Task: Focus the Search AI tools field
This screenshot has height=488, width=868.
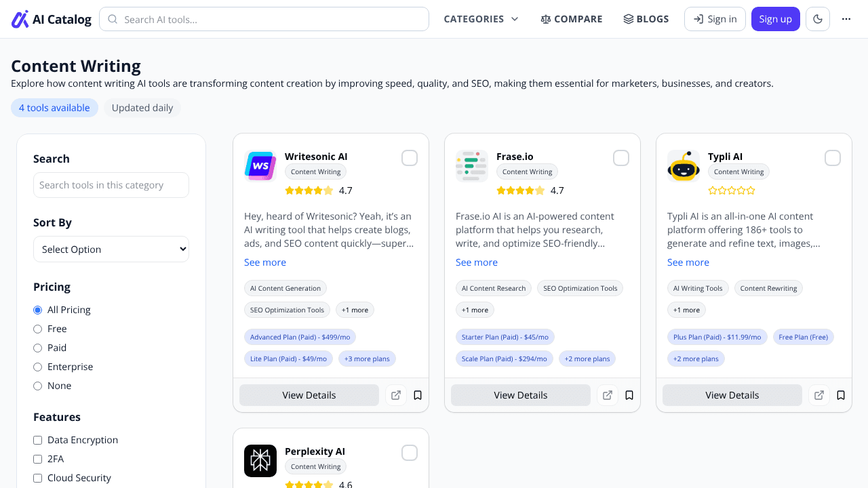Action: tap(264, 19)
